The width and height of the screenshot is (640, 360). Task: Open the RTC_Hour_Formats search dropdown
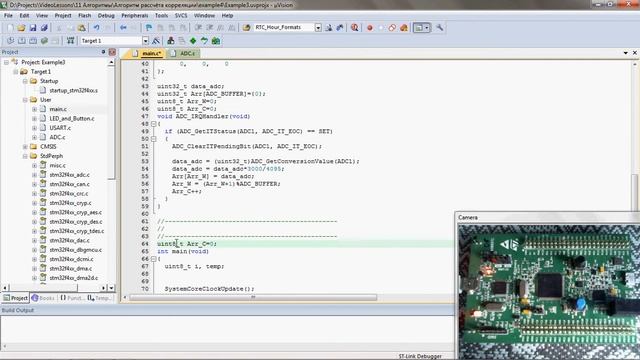[318, 28]
